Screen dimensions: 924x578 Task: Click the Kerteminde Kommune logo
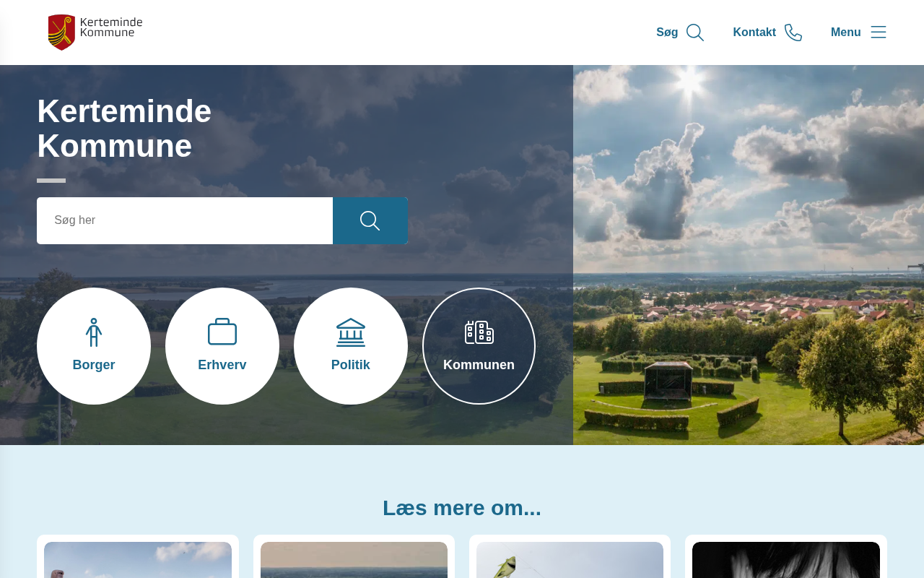point(95,33)
